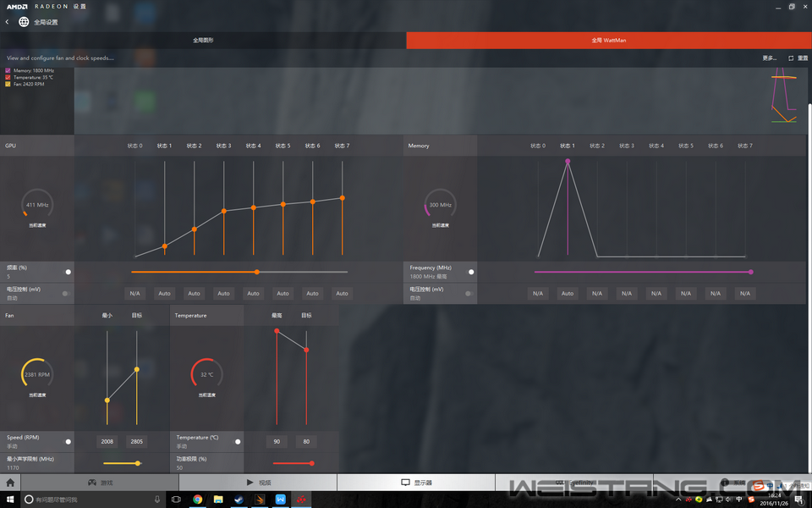Click the back arrow in header
Screen dimensions: 812x508
pos(8,22)
